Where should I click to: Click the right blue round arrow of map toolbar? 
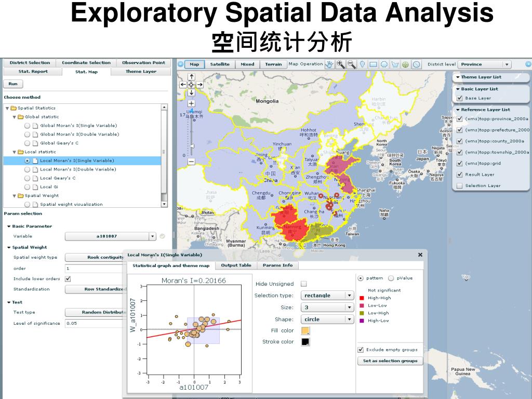pyautogui.click(x=528, y=64)
